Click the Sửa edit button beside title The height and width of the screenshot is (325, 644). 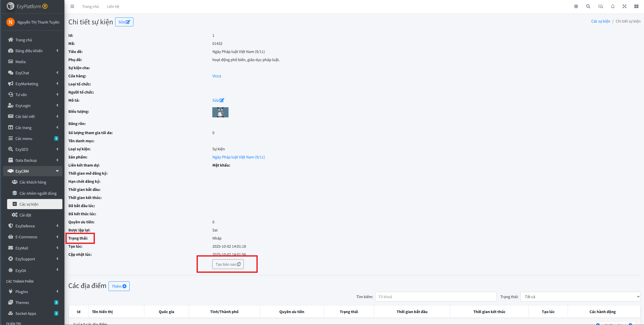click(124, 22)
